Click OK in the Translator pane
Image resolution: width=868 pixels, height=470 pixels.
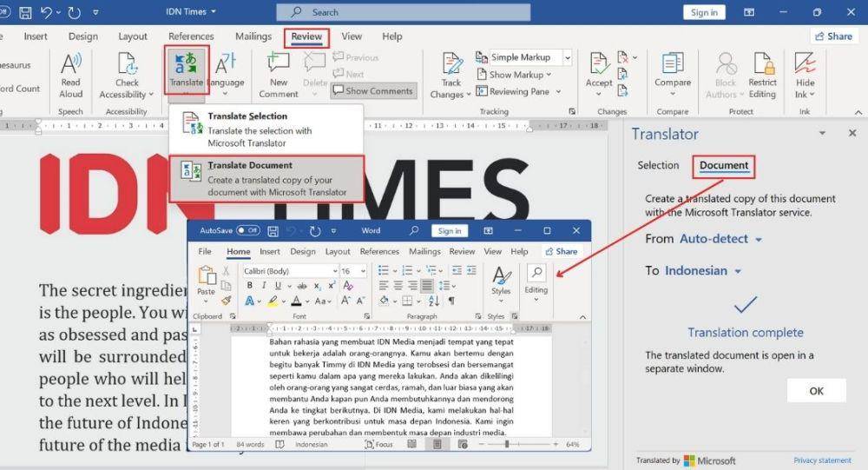(817, 391)
